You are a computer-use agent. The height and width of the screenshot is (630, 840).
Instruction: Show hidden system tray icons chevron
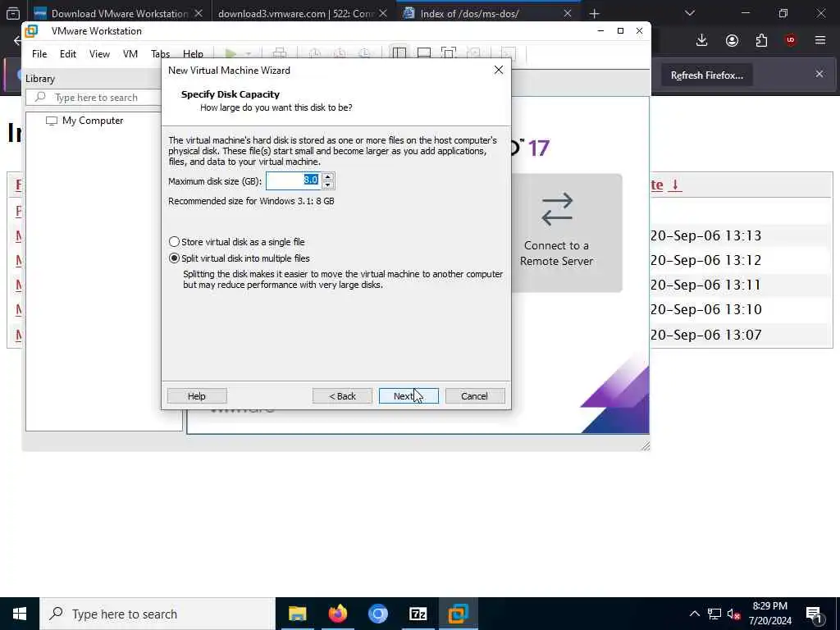(694, 614)
